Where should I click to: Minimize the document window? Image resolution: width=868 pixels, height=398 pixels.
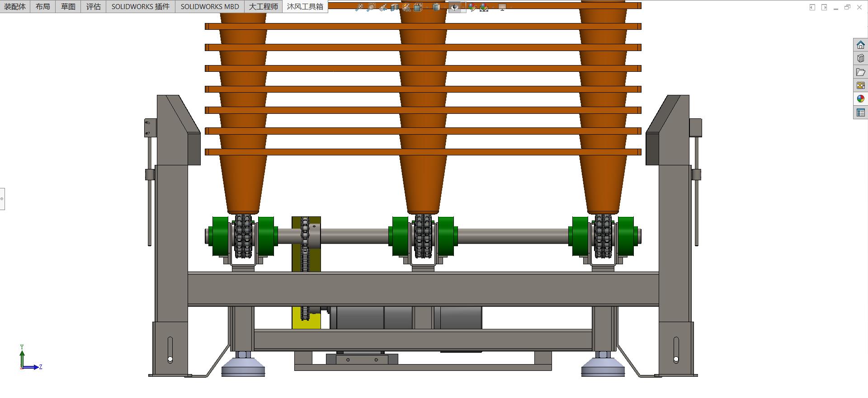[836, 8]
